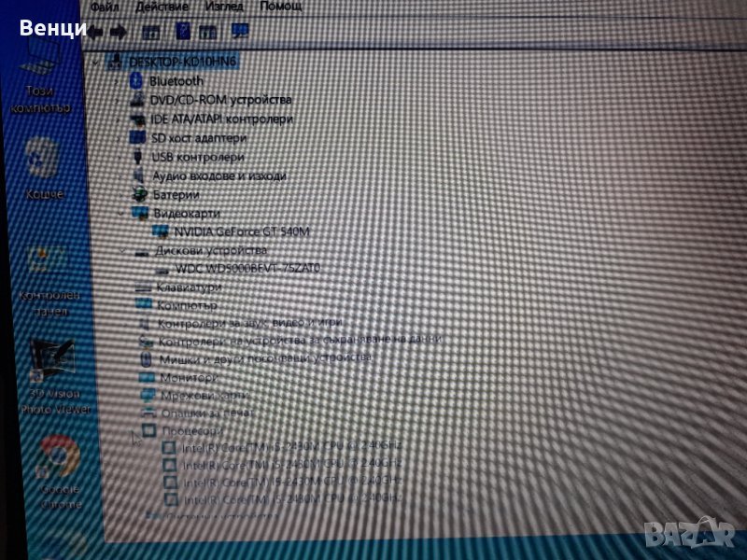Select the first Intel Core i5-2430M processor entry
The height and width of the screenshot is (560, 747).
point(291,446)
